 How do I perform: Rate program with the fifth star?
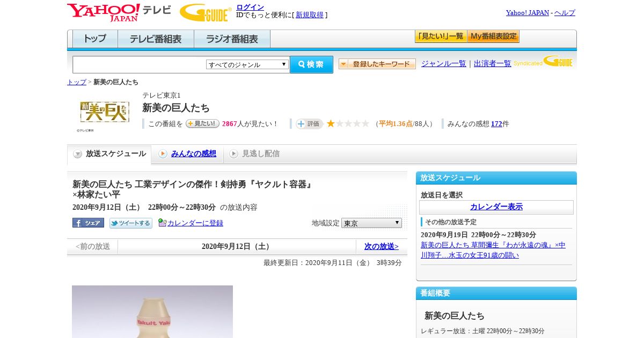tap(365, 123)
